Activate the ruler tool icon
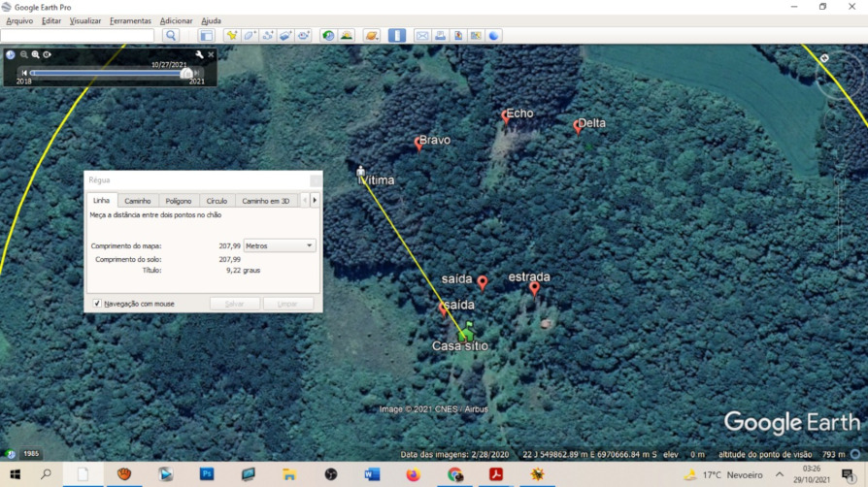This screenshot has height=487, width=868. pyautogui.click(x=397, y=36)
